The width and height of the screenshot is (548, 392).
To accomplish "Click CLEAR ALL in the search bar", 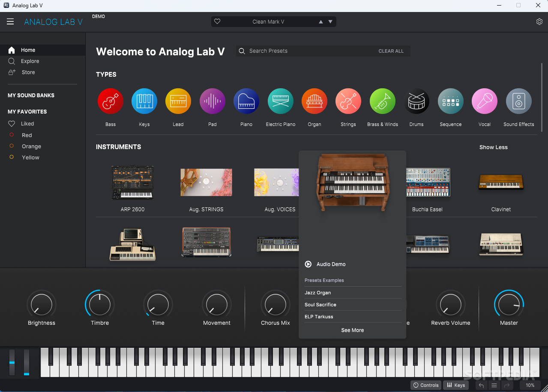I will pyautogui.click(x=391, y=51).
